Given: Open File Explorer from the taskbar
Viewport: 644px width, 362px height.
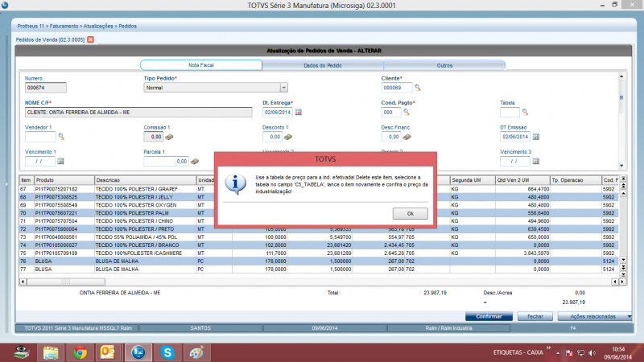Looking at the screenshot, I should [x=51, y=352].
